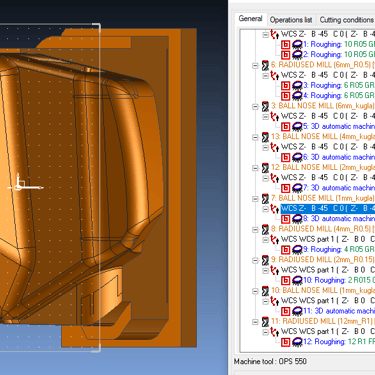Screen dimensions: 375x375
Task: Toggle the red box of operation 1: Roughing
Action: [x=285, y=45]
